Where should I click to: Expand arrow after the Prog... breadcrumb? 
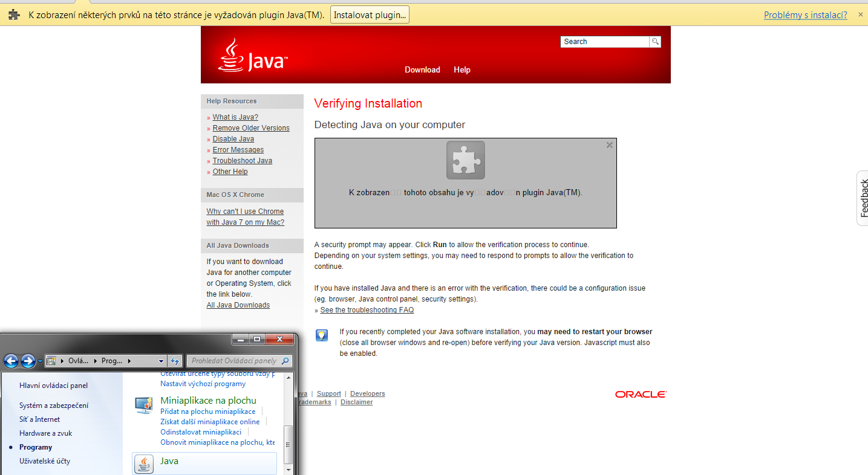pos(129,361)
